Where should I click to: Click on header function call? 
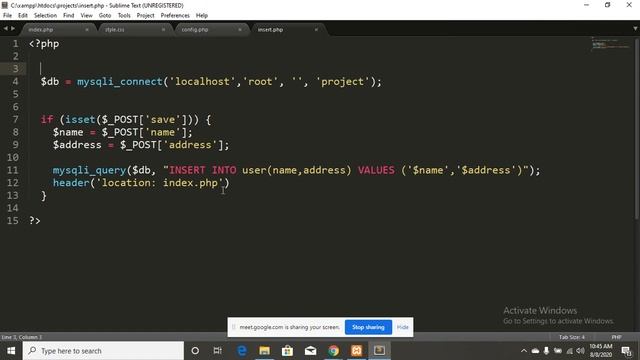pyautogui.click(x=71, y=182)
